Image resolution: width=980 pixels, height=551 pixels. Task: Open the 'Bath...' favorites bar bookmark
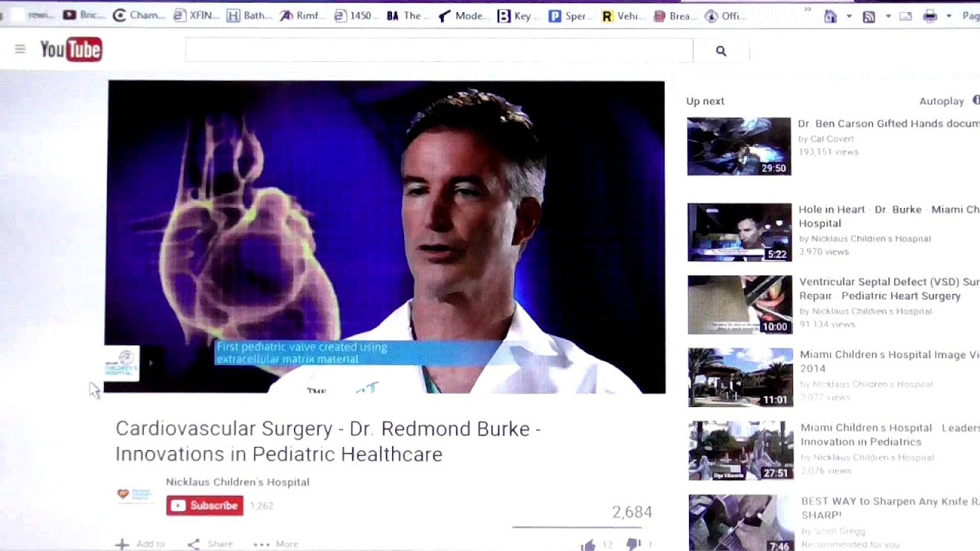[x=250, y=15]
